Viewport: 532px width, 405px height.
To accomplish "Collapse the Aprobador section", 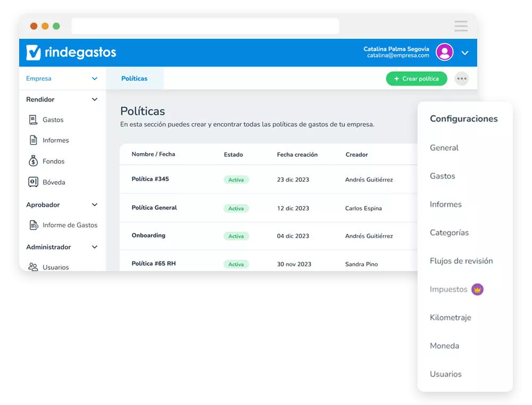I will pos(94,205).
